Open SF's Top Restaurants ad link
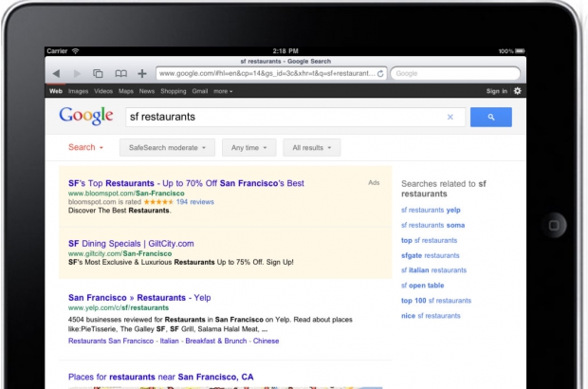The height and width of the screenshot is (389, 588). (186, 183)
